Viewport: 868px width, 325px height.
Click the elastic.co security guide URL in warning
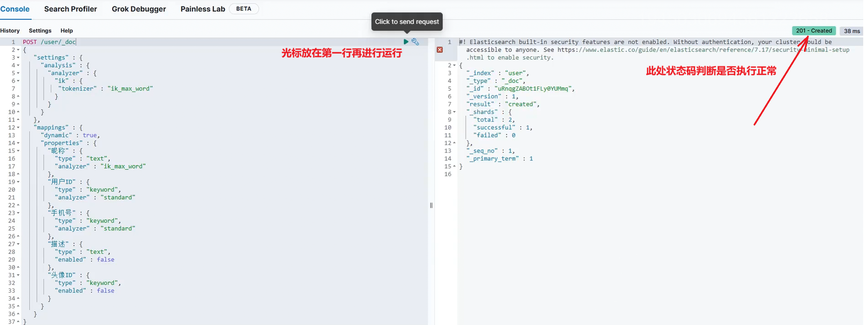[704, 50]
